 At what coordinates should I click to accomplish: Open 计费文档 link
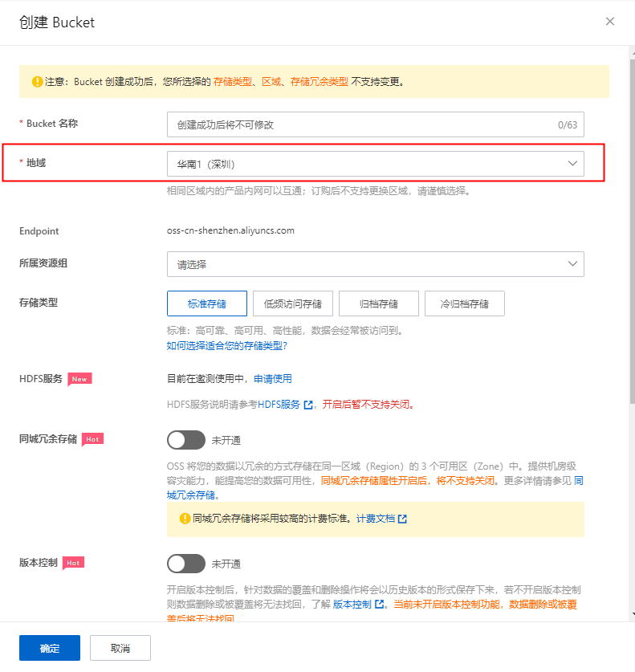[x=376, y=519]
